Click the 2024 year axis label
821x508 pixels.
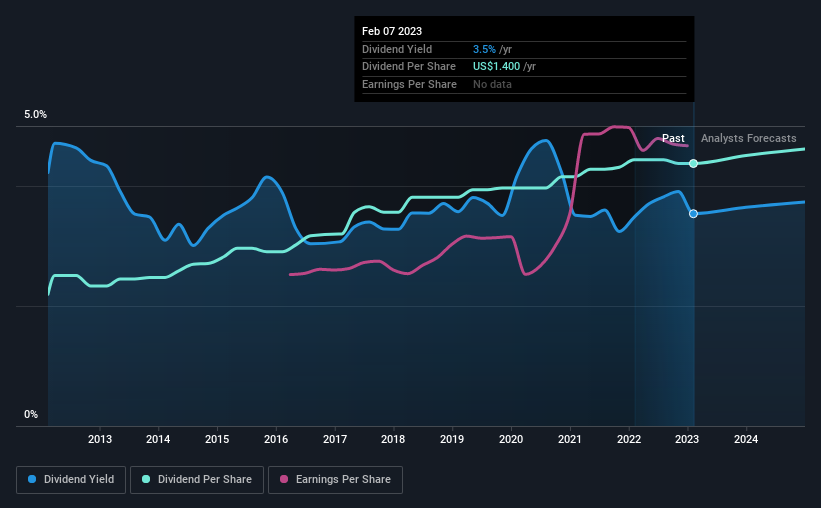pyautogui.click(x=746, y=439)
